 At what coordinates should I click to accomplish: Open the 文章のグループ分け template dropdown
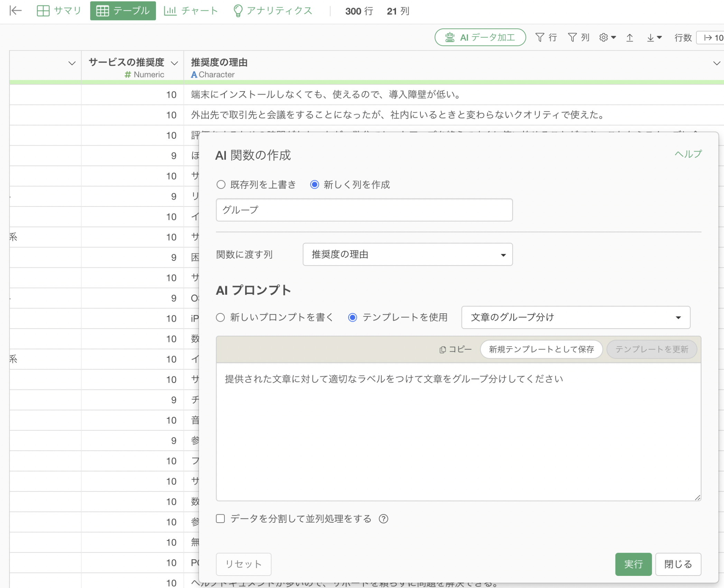[x=575, y=318]
